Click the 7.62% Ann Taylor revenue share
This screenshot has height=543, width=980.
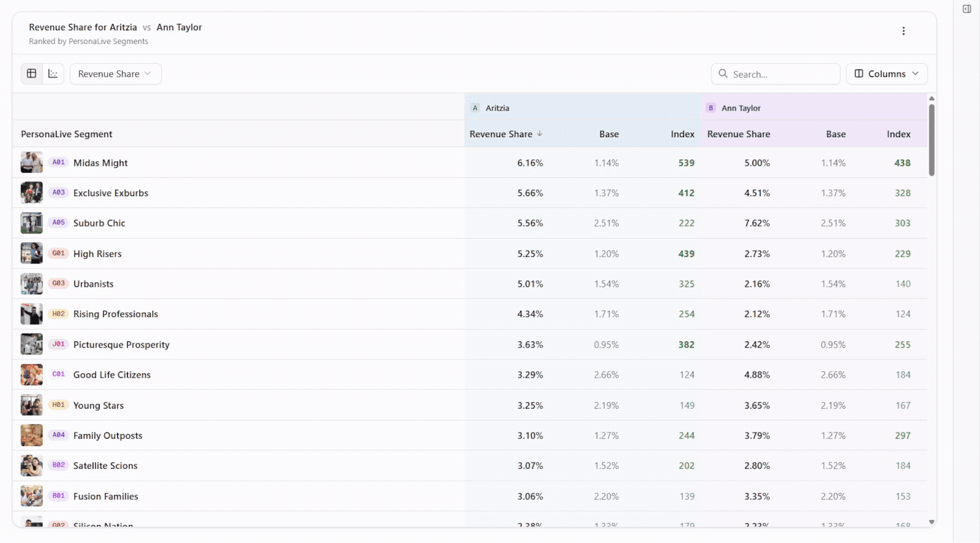pyautogui.click(x=757, y=223)
